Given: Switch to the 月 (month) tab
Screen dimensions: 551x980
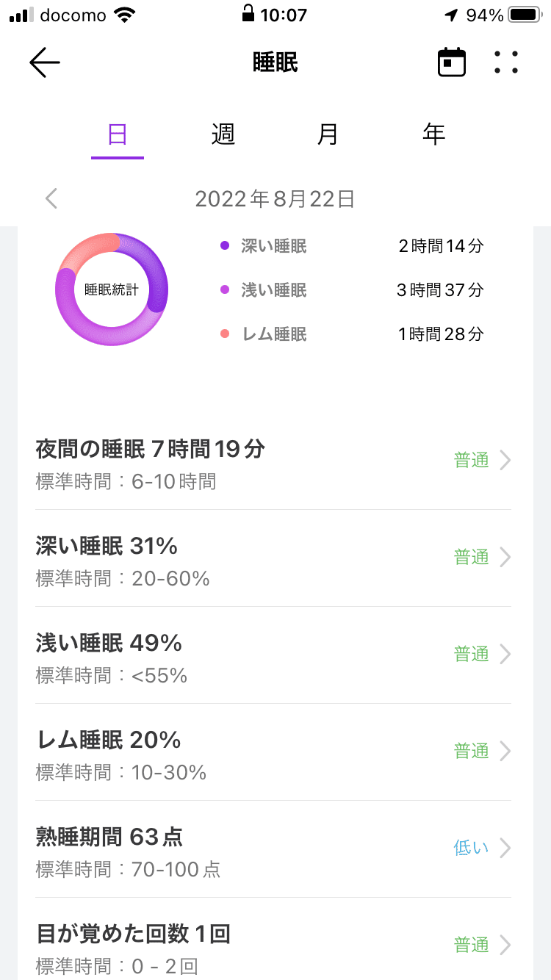Looking at the screenshot, I should [328, 134].
